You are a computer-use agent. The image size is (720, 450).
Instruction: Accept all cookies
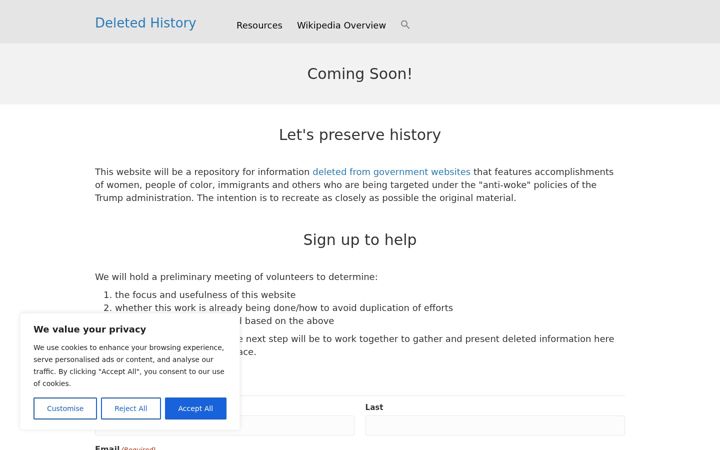tap(196, 408)
